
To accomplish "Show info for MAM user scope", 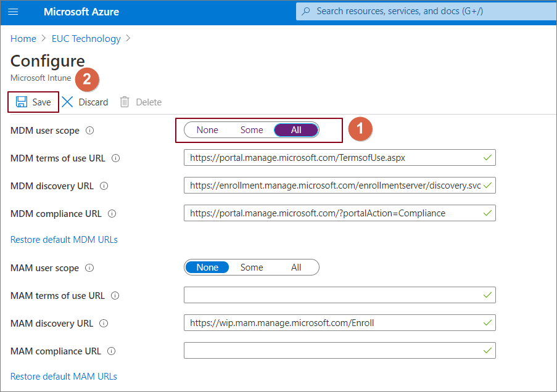I will (x=89, y=268).
